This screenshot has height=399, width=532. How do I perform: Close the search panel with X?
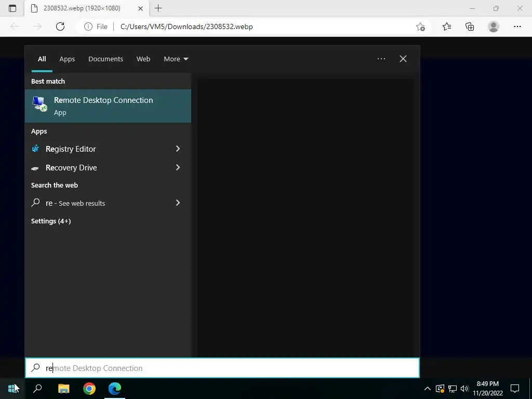pos(403,59)
